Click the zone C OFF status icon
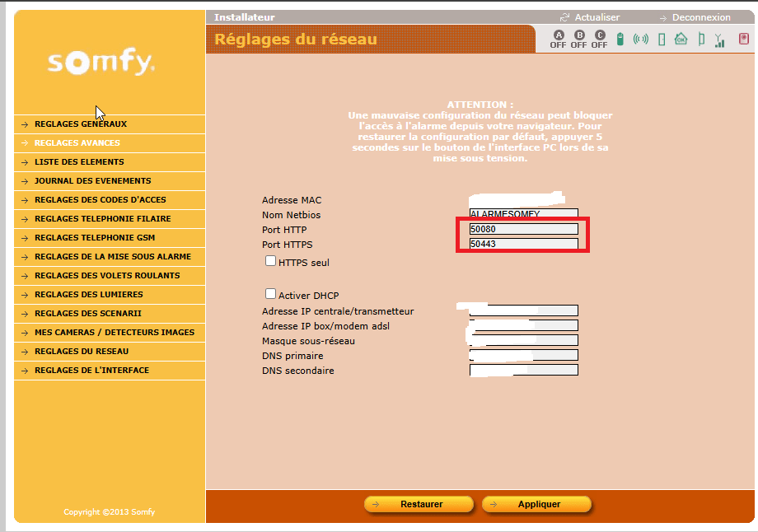Image resolution: width=758 pixels, height=532 pixels. 599,40
